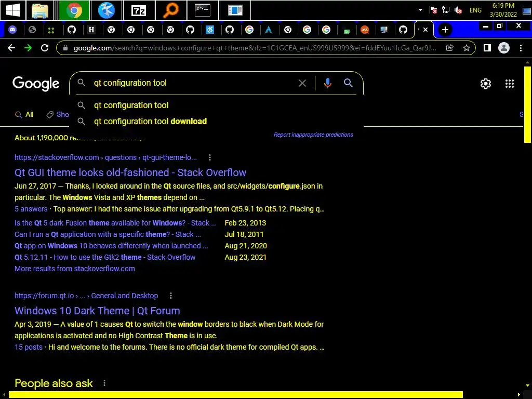532x399 pixels.
Task: Open 'Qt app on Windows 10 behaves' link
Action: click(x=111, y=246)
